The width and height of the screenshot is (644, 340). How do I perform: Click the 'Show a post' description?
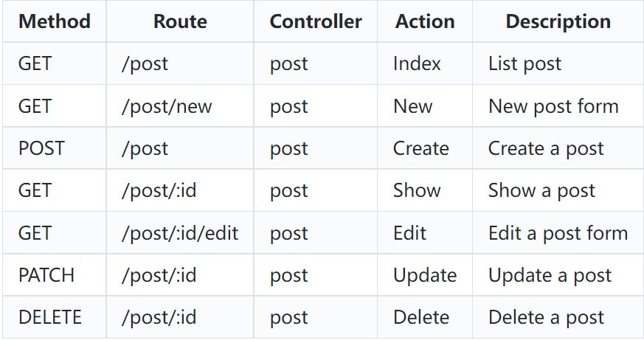(541, 190)
